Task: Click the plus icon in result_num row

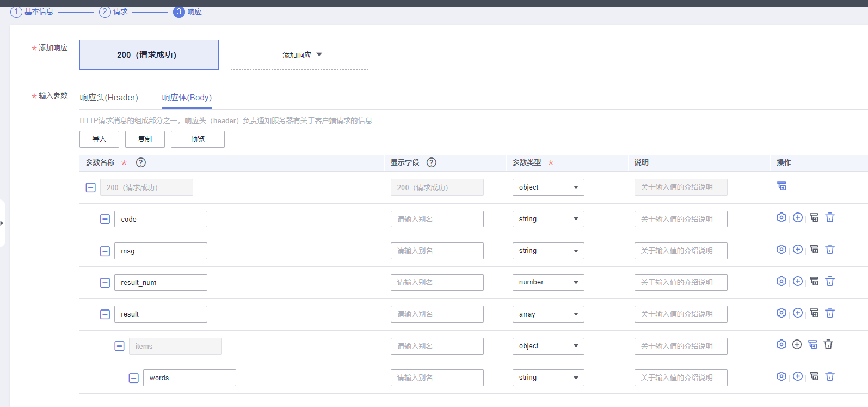Action: pyautogui.click(x=798, y=281)
